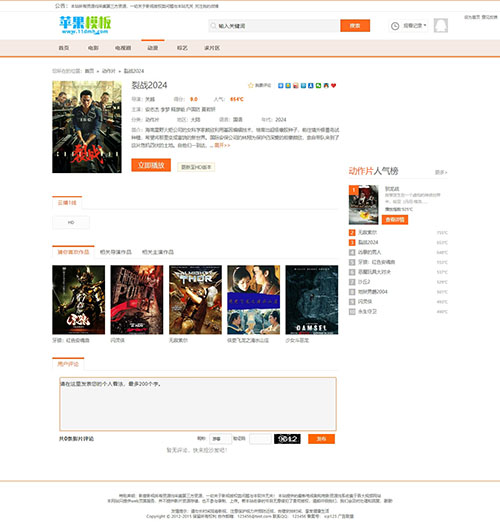
Task: Click the clock icon for watch history
Action: (x=395, y=26)
